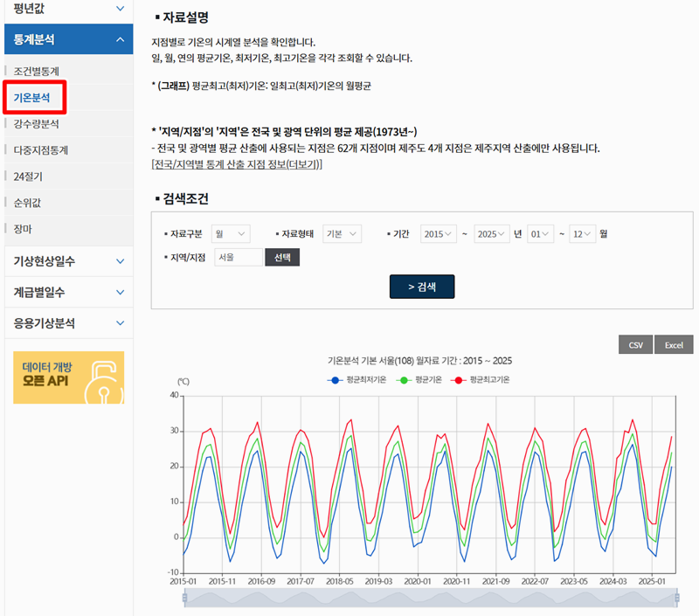The image size is (699, 616).
Task: Click the 2025-01 x-axis label
Action: [x=652, y=581]
